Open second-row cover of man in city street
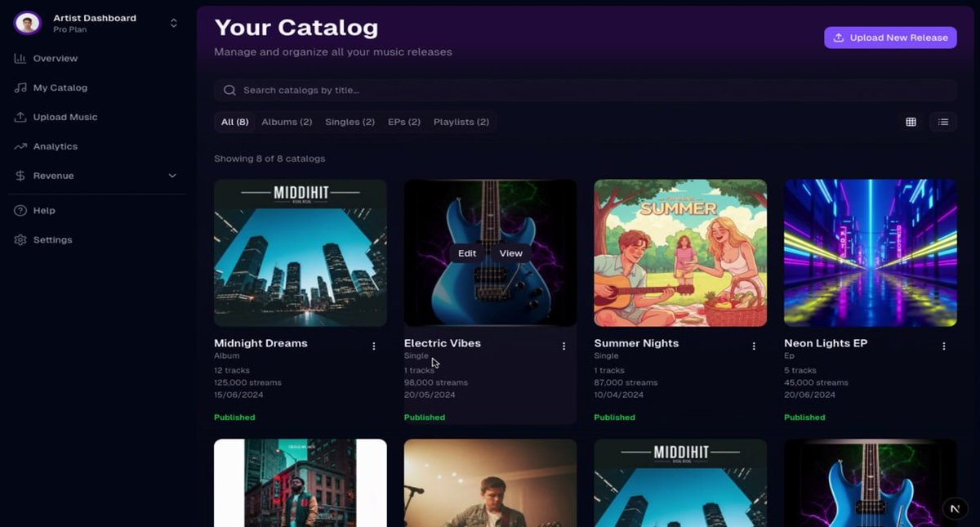The height and width of the screenshot is (527, 980). click(301, 483)
